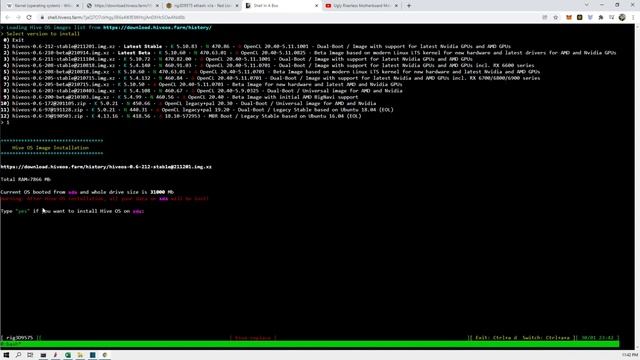640x360 pixels.
Task: Open the Chrome taskbar icon
Action: point(105,355)
